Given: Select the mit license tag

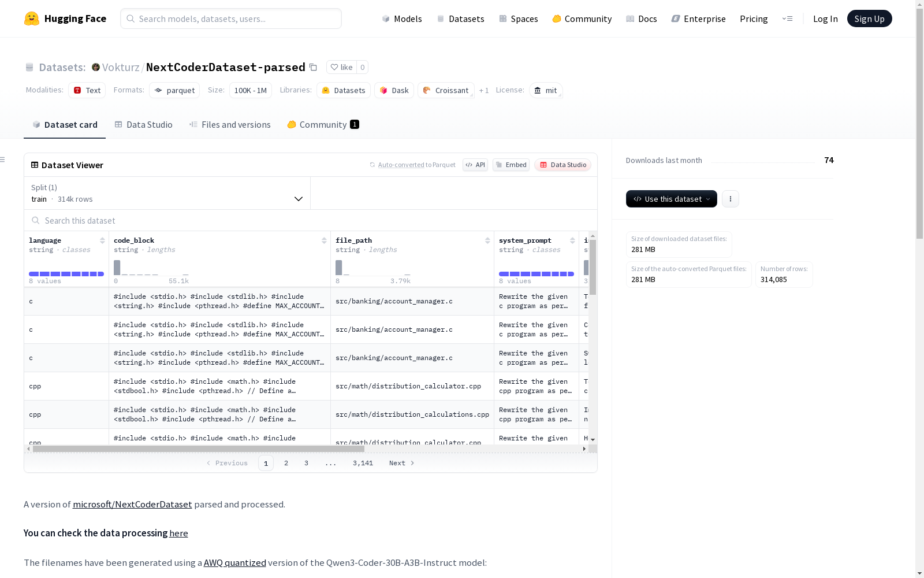Looking at the screenshot, I should coord(546,90).
